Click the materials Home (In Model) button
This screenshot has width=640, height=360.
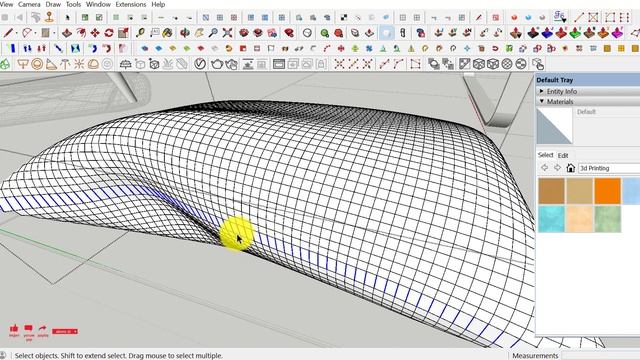click(571, 168)
